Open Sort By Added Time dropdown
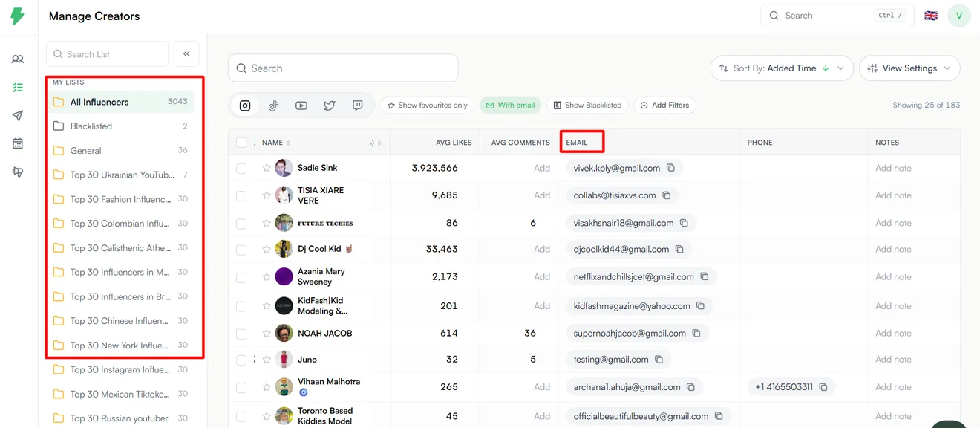980x428 pixels. [782, 68]
